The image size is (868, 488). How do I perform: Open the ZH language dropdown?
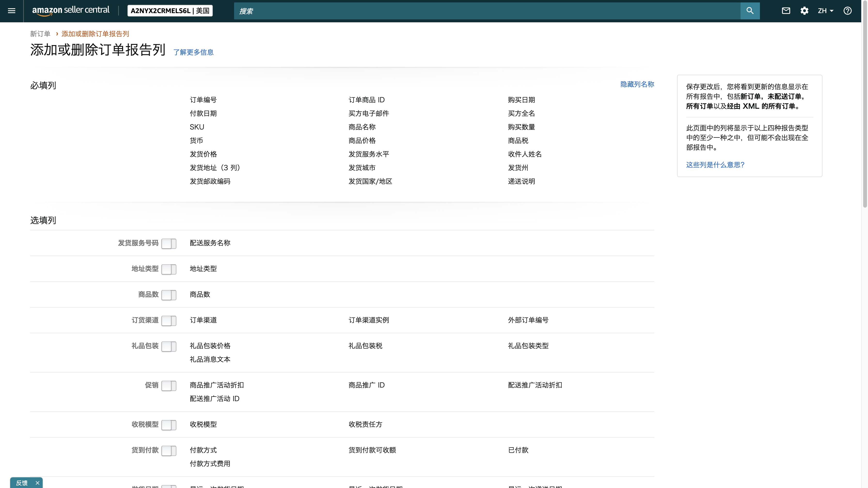click(825, 11)
